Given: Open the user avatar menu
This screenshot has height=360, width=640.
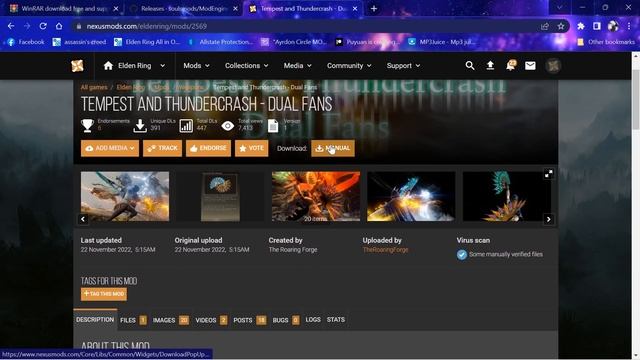Looking at the screenshot, I should pos(553,66).
